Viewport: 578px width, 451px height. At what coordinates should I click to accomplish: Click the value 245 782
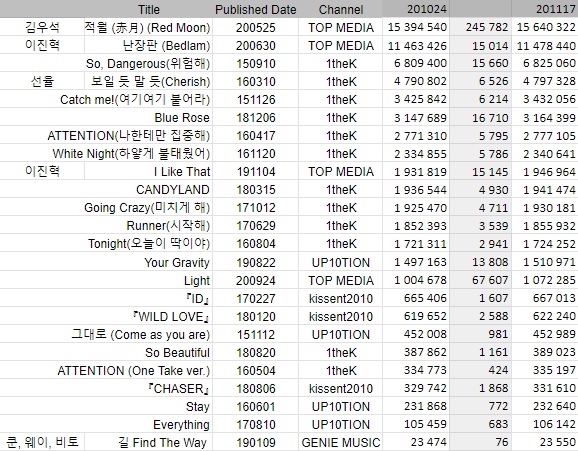[481, 27]
